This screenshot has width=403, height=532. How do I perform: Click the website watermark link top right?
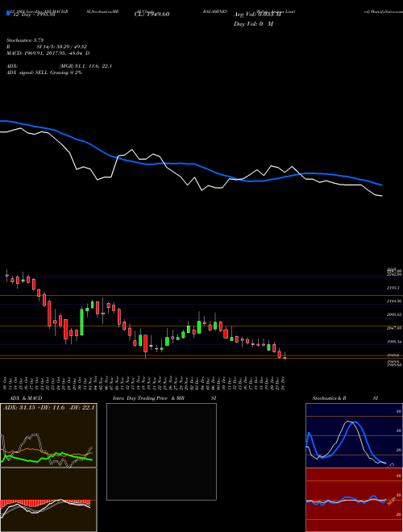[384, 11]
